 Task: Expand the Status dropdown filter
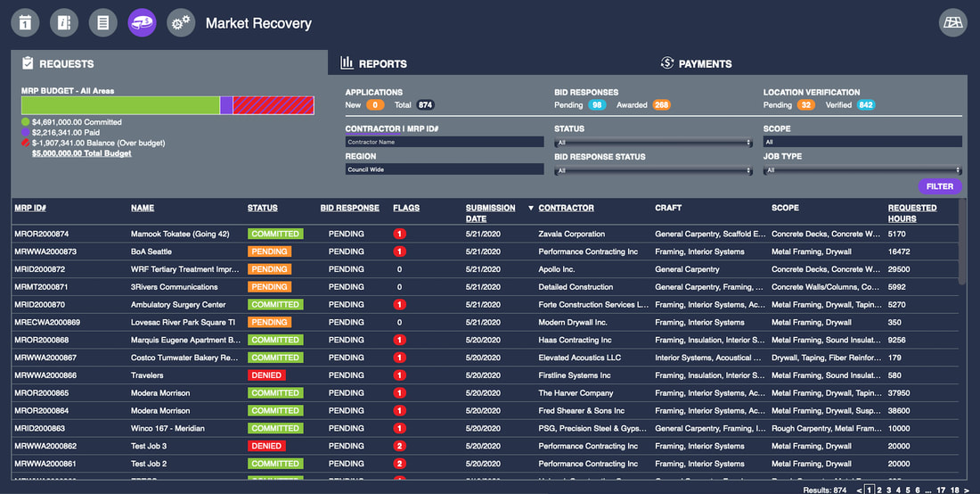click(654, 143)
